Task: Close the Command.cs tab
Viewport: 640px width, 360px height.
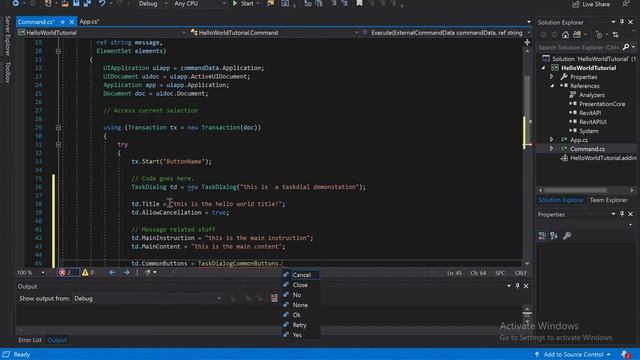Action: pos(71,22)
